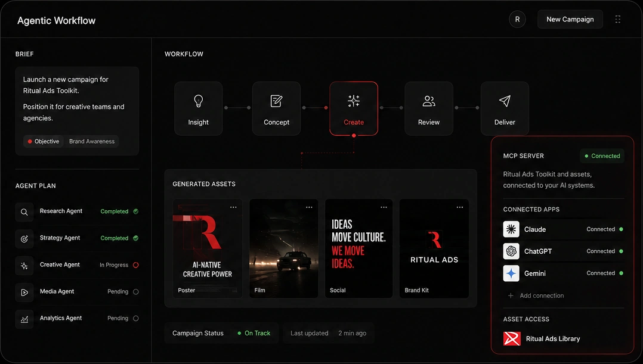This screenshot has width=643, height=364.
Task: Click the Strategy Agent label
Action: coord(60,238)
